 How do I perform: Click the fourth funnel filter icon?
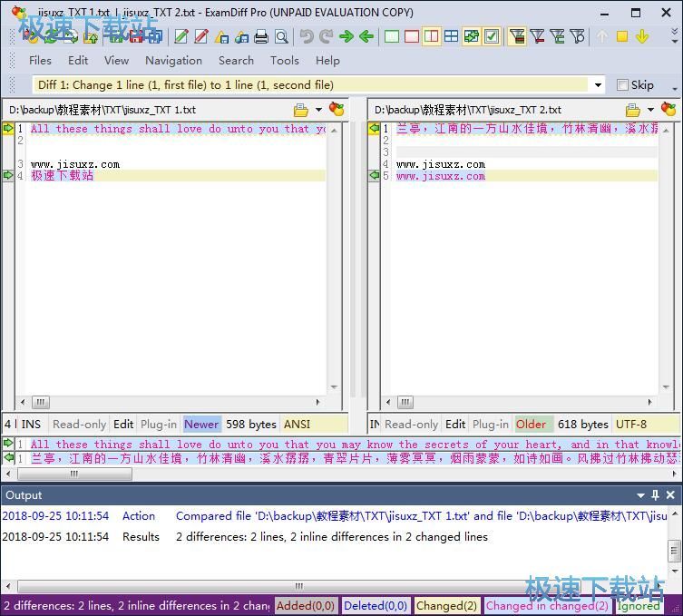click(x=577, y=36)
